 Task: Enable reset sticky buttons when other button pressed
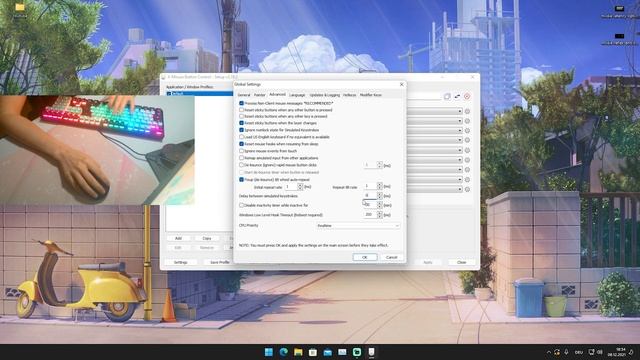241,110
